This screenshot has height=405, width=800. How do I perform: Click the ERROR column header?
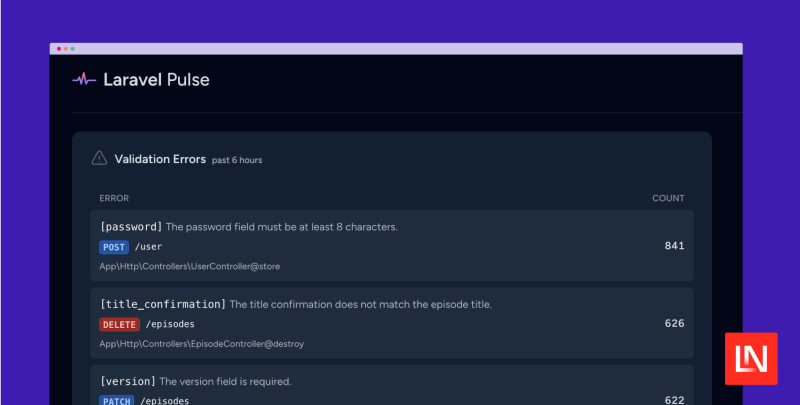[114, 198]
